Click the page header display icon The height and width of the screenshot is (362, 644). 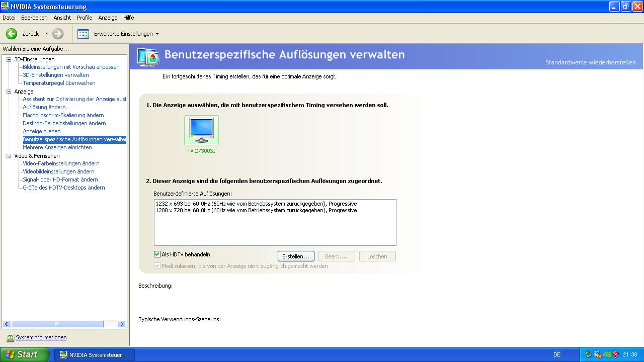[148, 57]
